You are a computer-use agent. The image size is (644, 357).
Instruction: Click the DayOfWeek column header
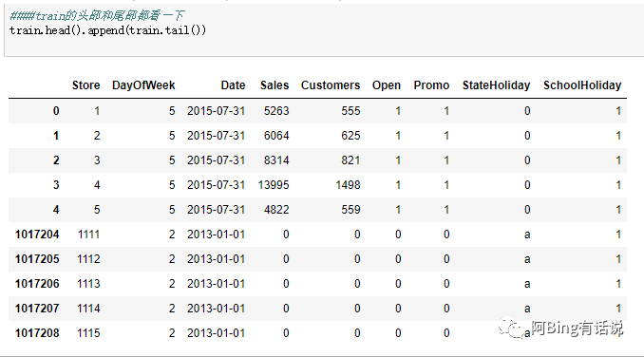pos(143,85)
